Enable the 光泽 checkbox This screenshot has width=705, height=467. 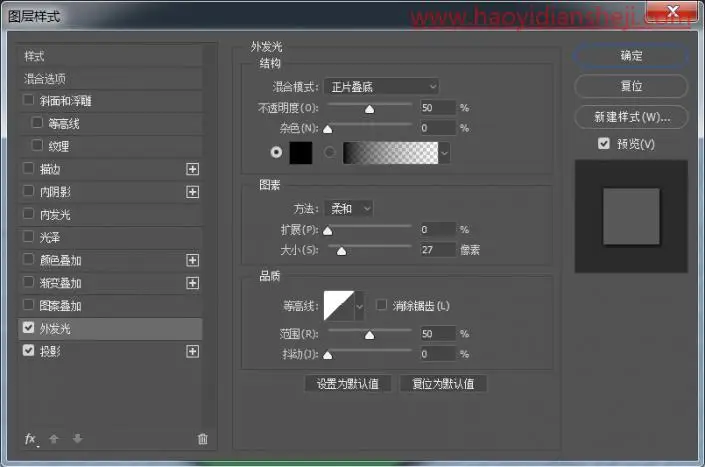[28, 236]
